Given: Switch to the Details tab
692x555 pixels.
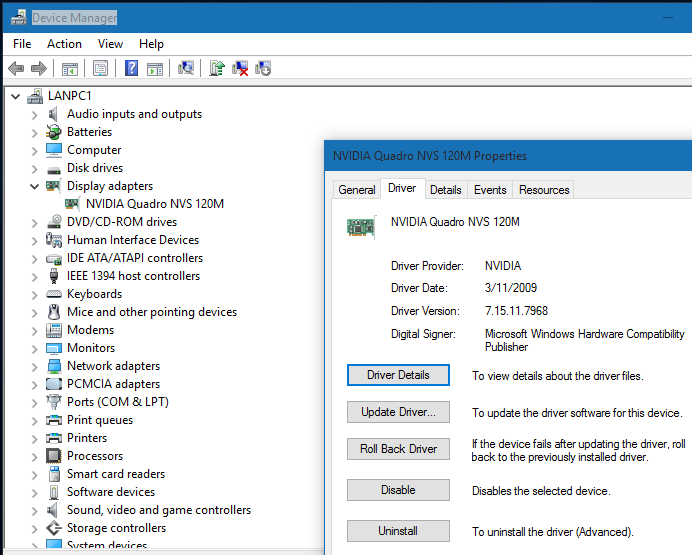Looking at the screenshot, I should pyautogui.click(x=446, y=190).
